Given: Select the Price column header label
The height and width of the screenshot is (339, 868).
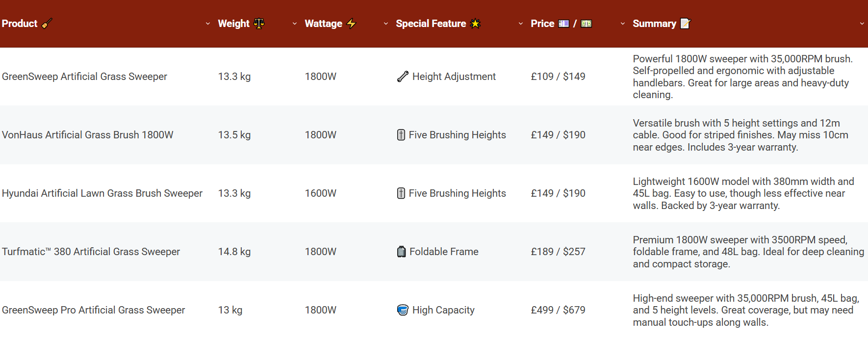Looking at the screenshot, I should (542, 24).
